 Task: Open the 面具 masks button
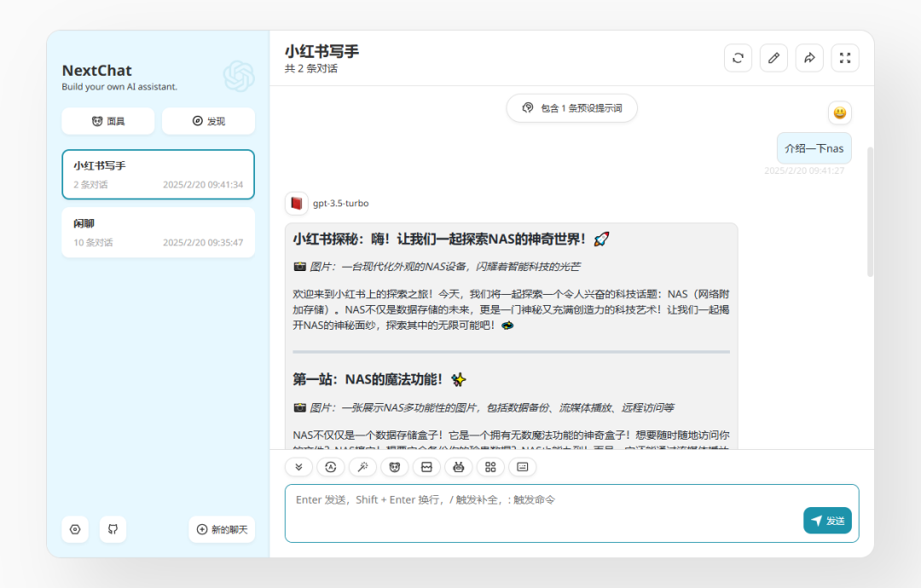coord(108,121)
